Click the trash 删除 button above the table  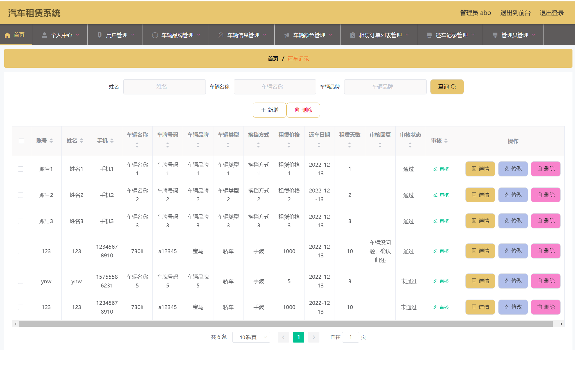click(x=303, y=110)
